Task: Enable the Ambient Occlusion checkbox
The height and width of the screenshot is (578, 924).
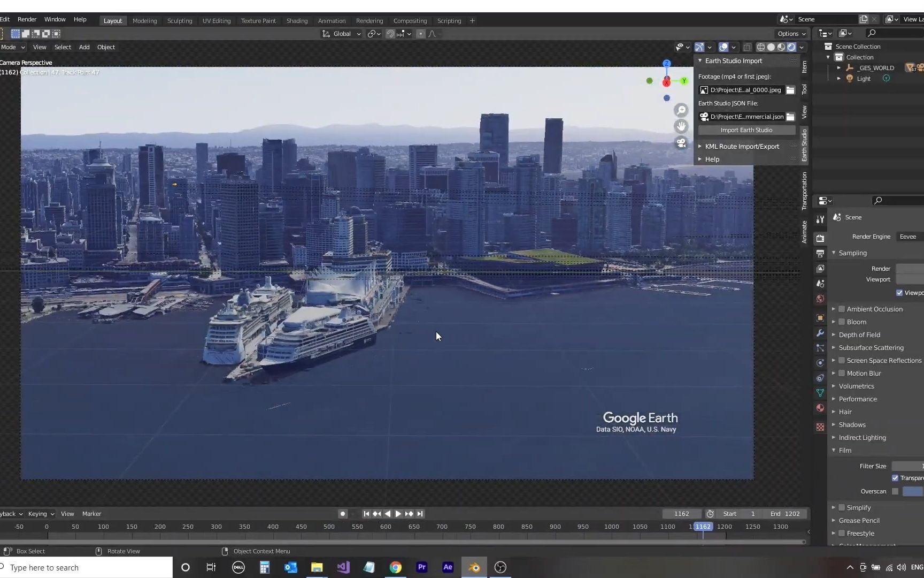Action: 841,309
